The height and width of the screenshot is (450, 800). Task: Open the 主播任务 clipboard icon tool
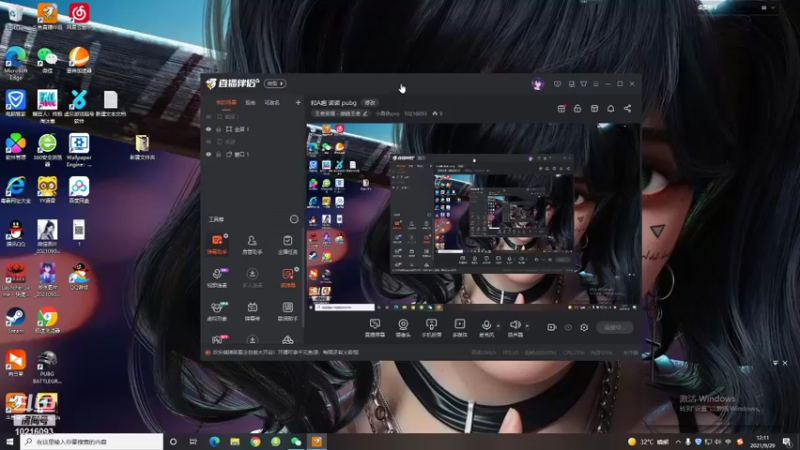[288, 244]
